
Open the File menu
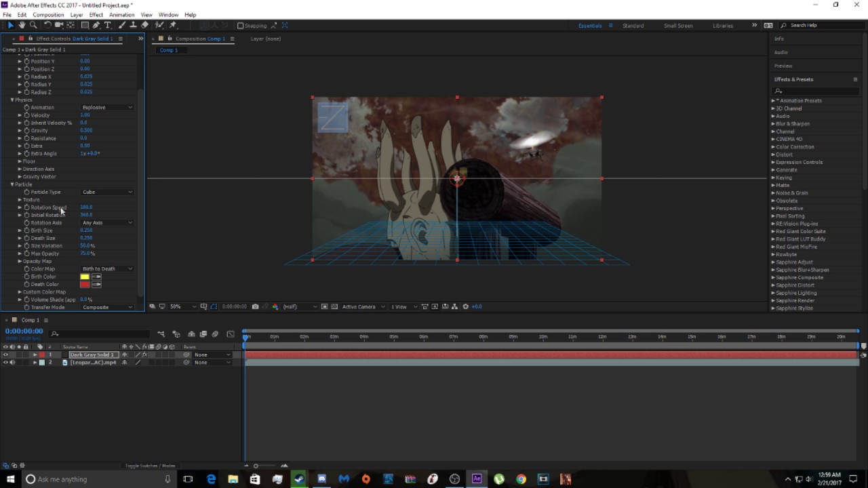(x=7, y=14)
